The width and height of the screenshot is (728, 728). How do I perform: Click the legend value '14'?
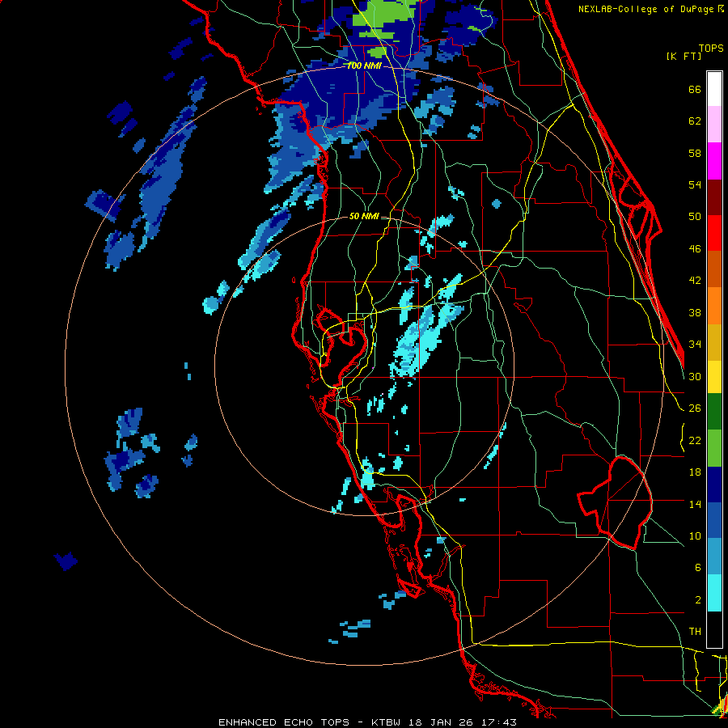point(695,504)
